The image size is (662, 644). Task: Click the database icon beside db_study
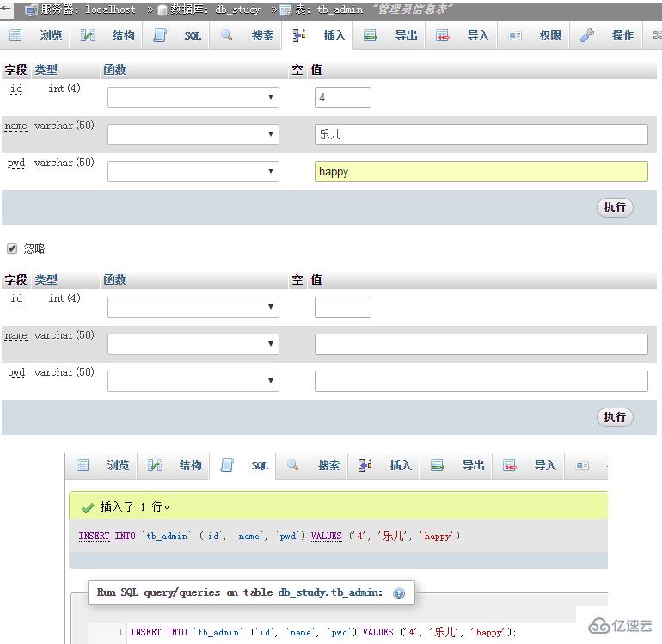pyautogui.click(x=162, y=10)
